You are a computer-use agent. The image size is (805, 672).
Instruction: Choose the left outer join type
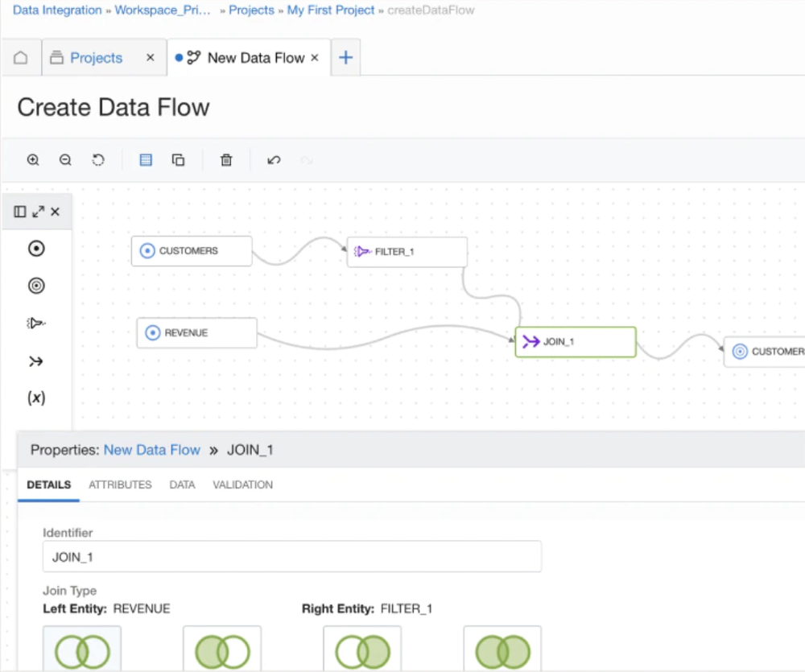point(222,649)
